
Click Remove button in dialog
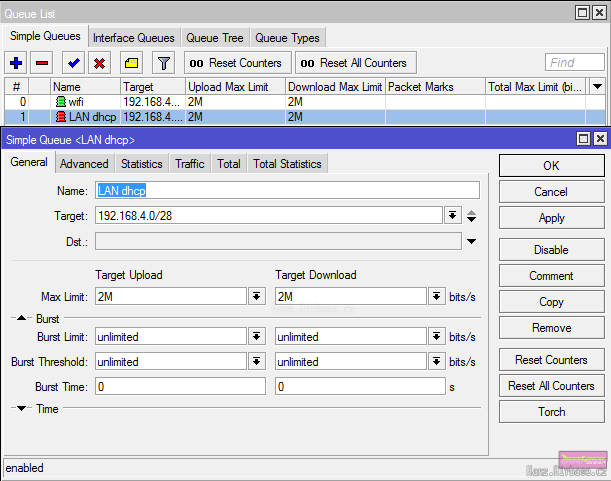click(x=552, y=328)
